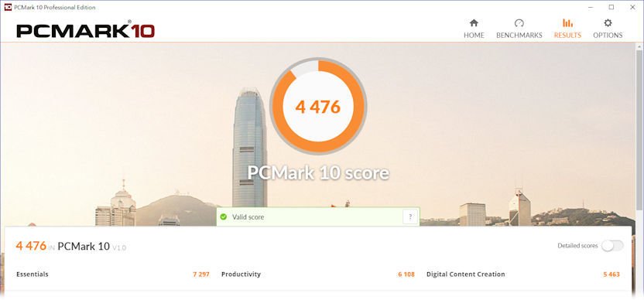
Task: Click the OPTIONS tab label
Action: [608, 36]
